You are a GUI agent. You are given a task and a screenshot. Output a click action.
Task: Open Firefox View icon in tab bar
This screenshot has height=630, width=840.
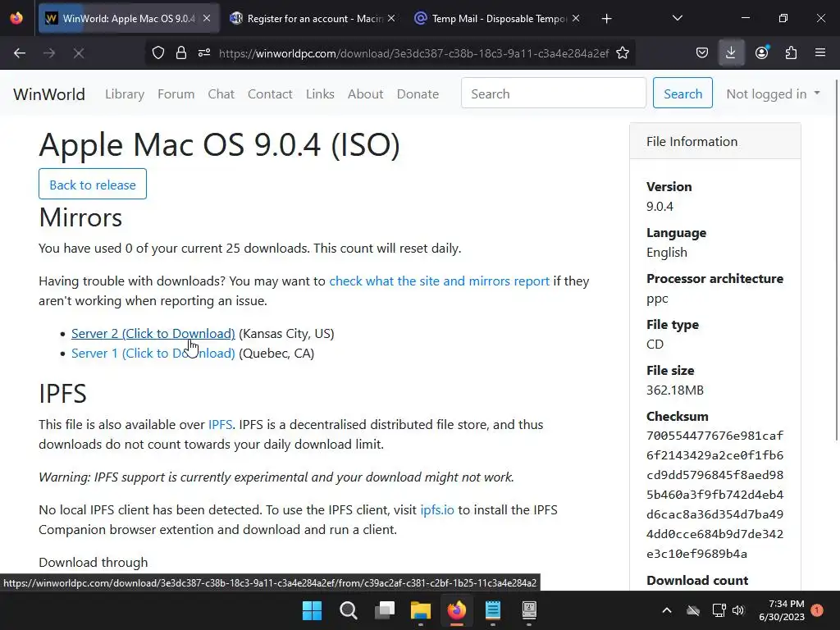click(16, 18)
